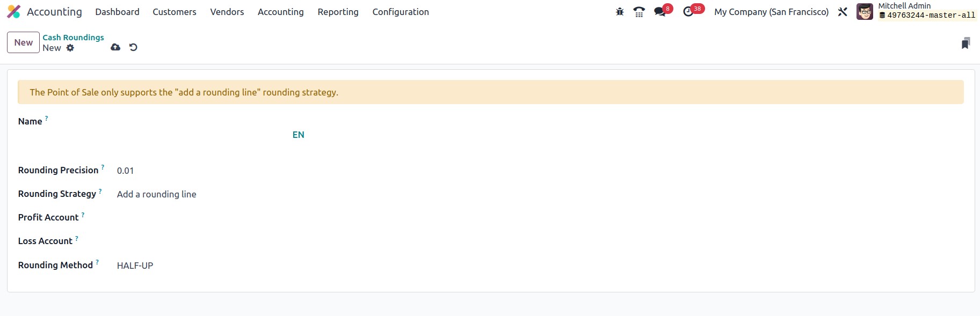Click the EN translation button
This screenshot has width=980, height=316.
point(299,135)
